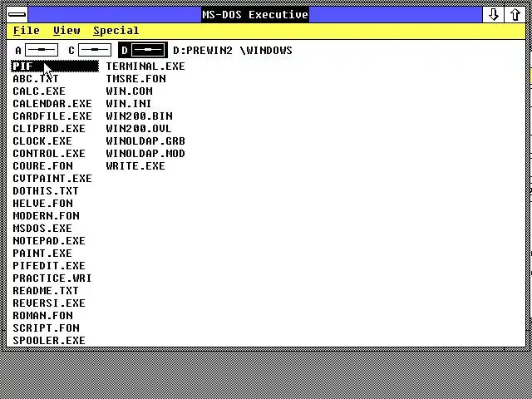Select WRITE.EXE program
This screenshot has height=399, width=532.
coord(135,166)
